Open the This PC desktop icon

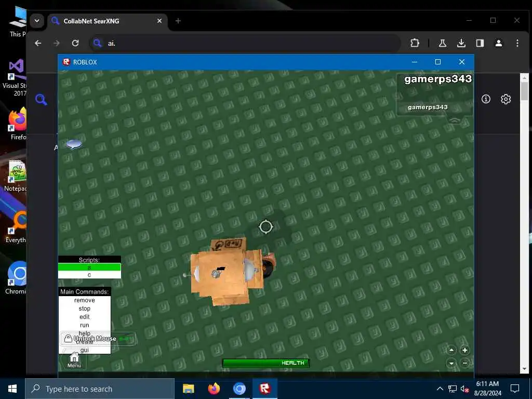(18, 22)
